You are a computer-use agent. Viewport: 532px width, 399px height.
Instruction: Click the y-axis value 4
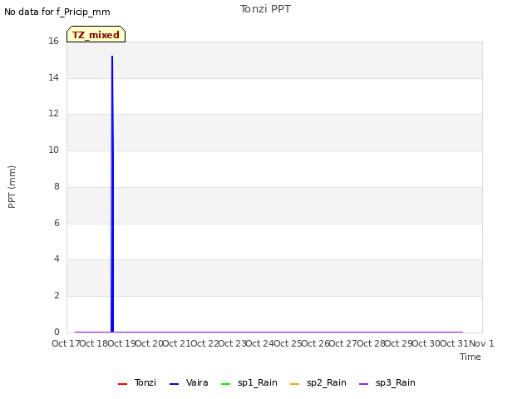tap(57, 259)
